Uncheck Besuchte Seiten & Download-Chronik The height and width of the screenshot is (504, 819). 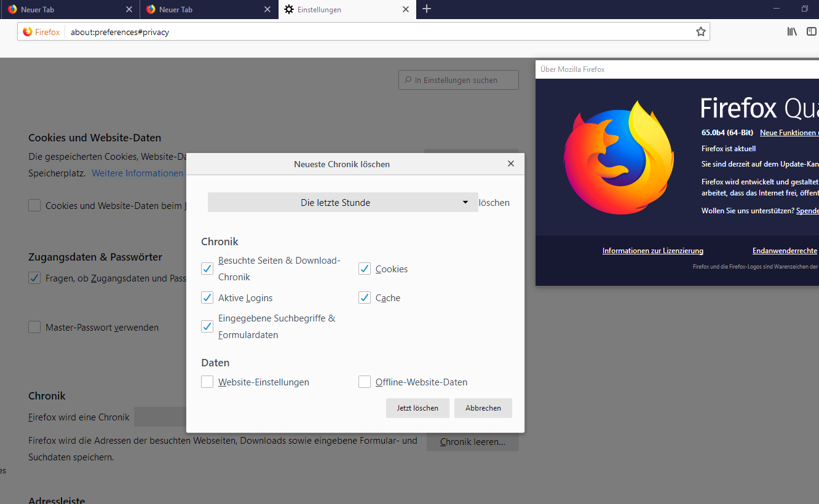point(207,269)
